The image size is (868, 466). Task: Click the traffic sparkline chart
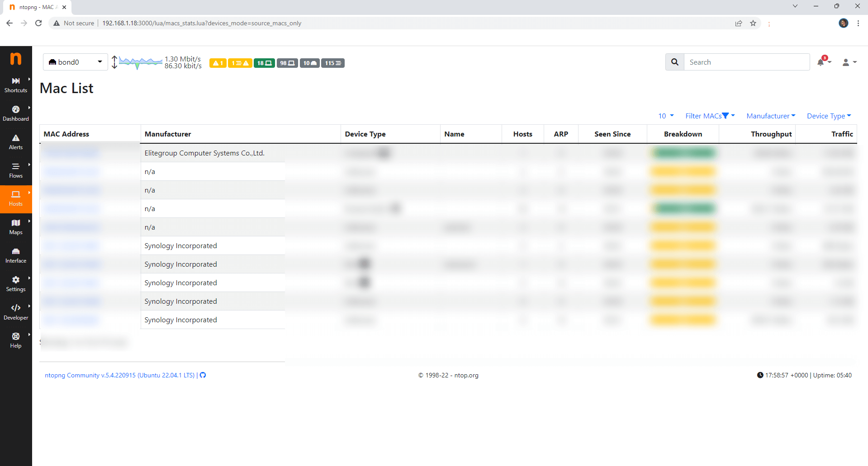tap(141, 62)
